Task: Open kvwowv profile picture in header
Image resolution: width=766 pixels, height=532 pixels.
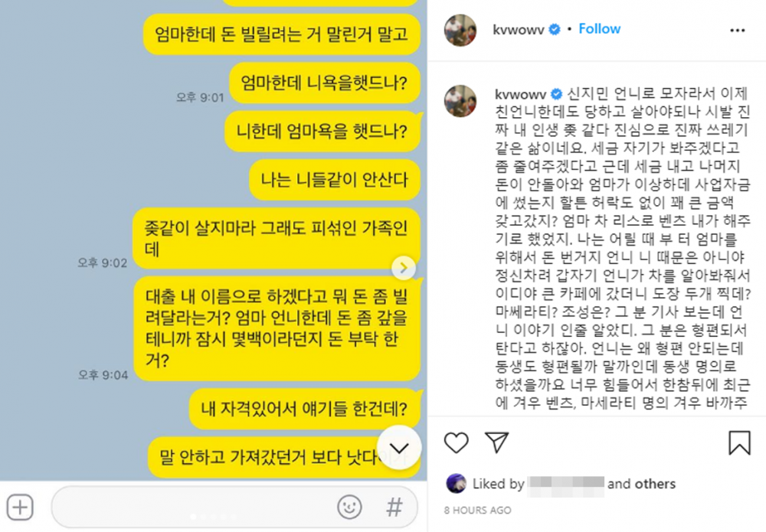Action: pos(460,31)
